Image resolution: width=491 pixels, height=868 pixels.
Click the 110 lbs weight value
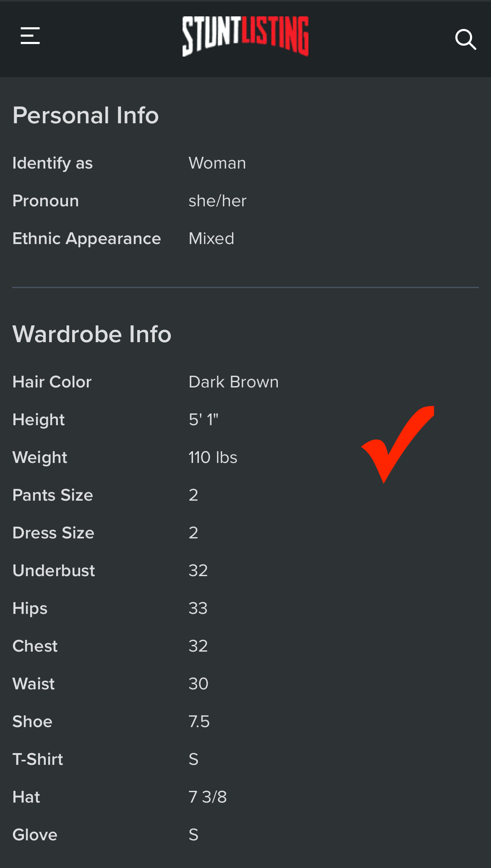213,457
